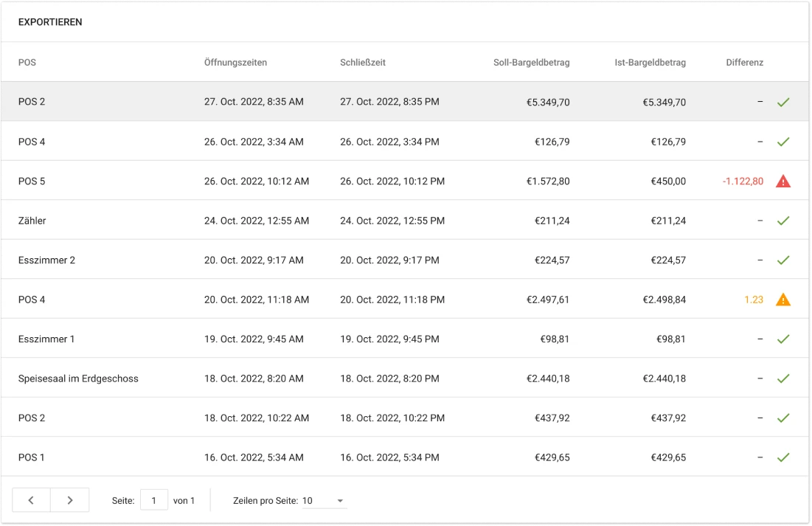Viewport: 812px width, 526px height.
Task: Click the green checkmark for Esszimmer 2
Action: click(782, 260)
